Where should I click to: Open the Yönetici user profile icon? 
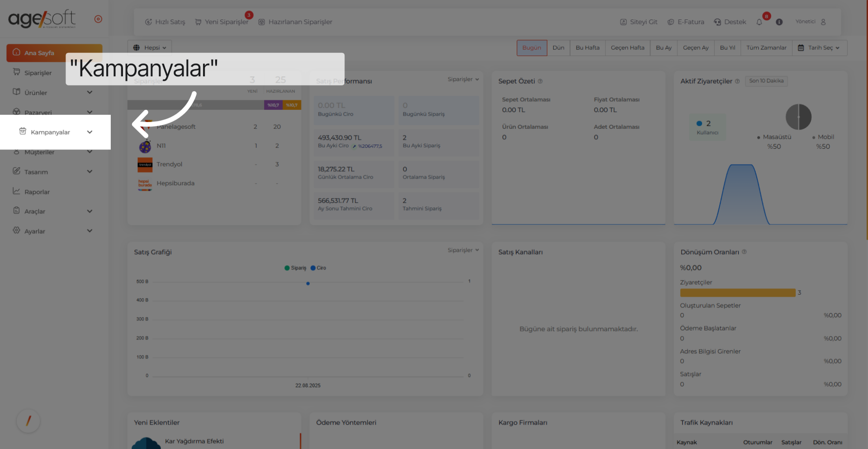pos(823,22)
